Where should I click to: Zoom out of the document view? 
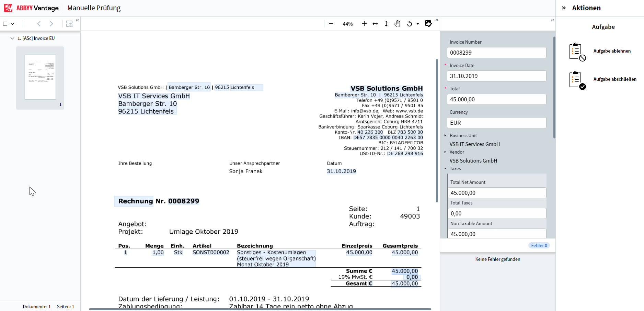[x=331, y=24]
